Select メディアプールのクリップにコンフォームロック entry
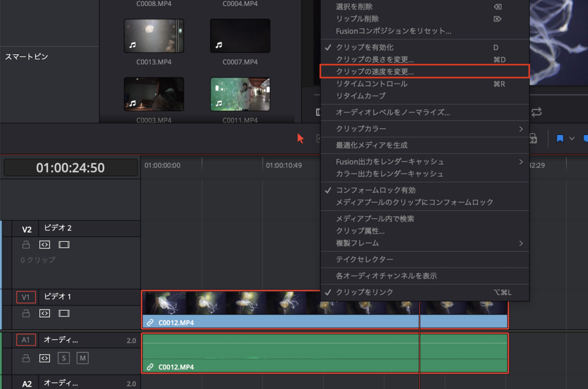This screenshot has height=389, width=588. [424, 202]
